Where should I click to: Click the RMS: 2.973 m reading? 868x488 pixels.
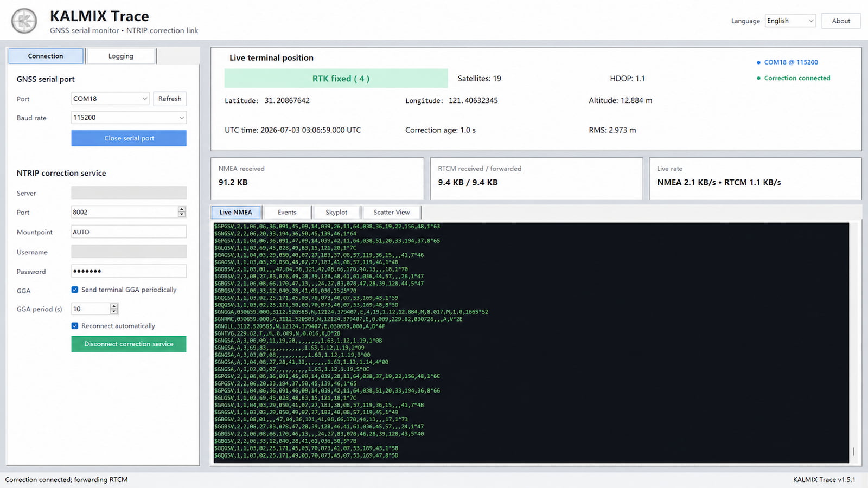(612, 130)
